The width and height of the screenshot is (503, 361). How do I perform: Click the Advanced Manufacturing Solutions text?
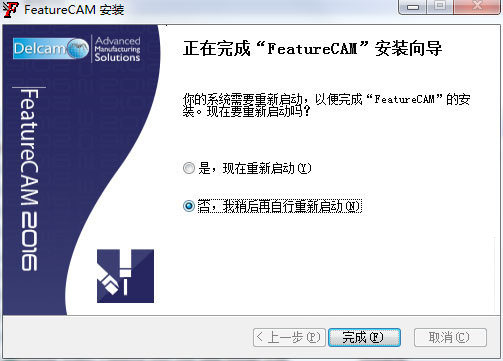click(117, 49)
